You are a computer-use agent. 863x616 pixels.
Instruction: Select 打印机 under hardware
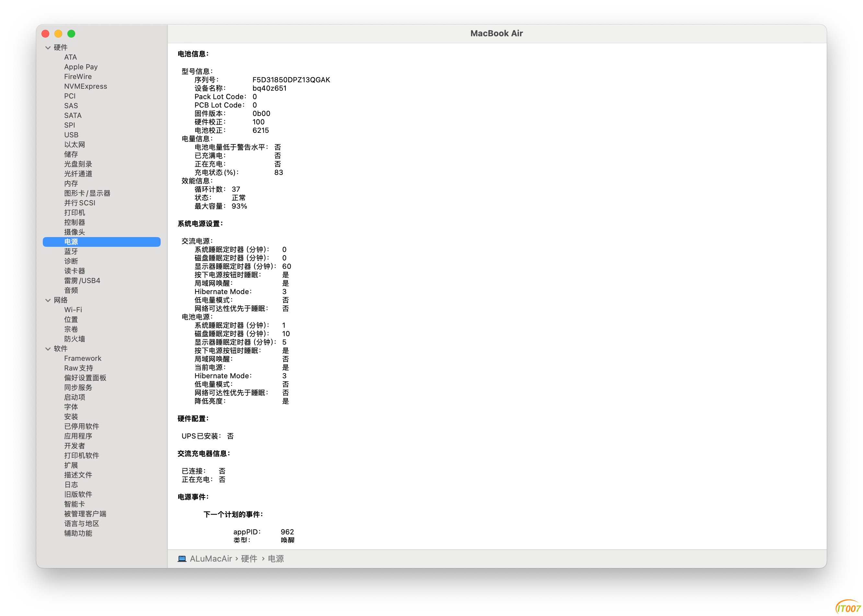click(75, 212)
